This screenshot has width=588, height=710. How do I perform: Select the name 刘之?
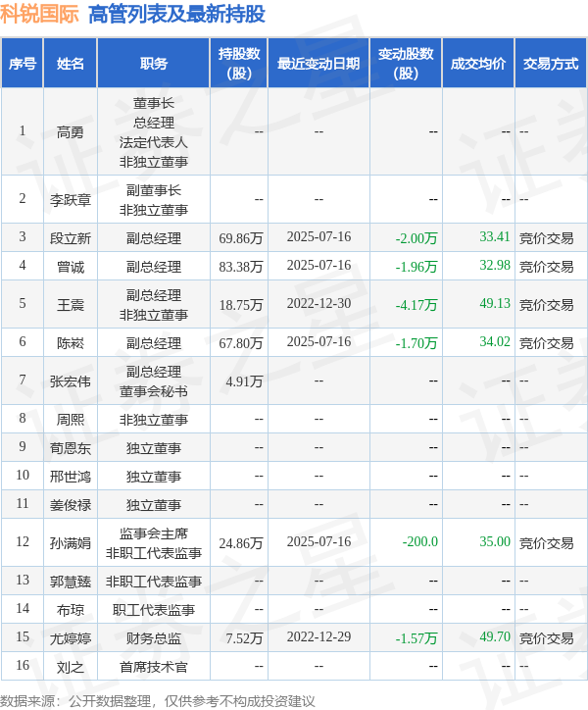click(x=71, y=667)
